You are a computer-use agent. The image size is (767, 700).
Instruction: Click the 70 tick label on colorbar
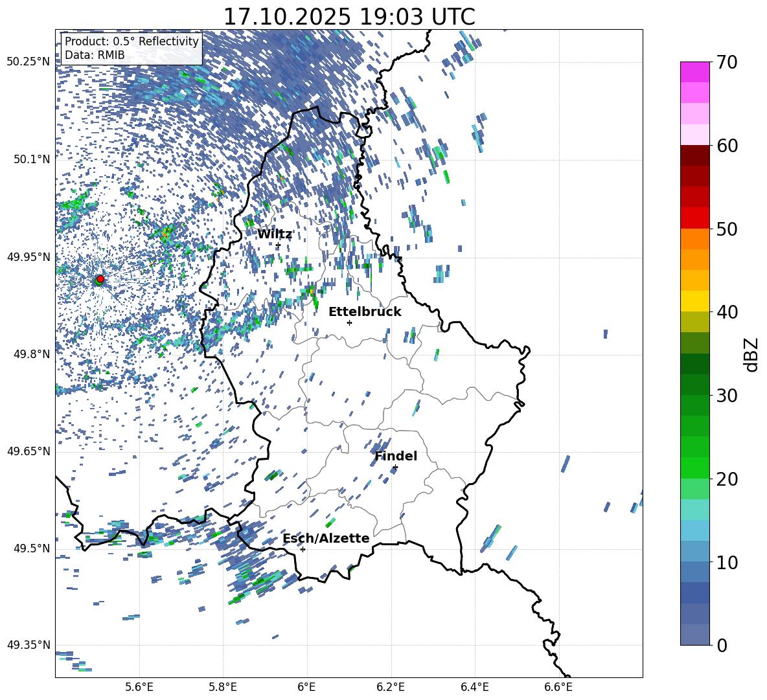(x=728, y=63)
